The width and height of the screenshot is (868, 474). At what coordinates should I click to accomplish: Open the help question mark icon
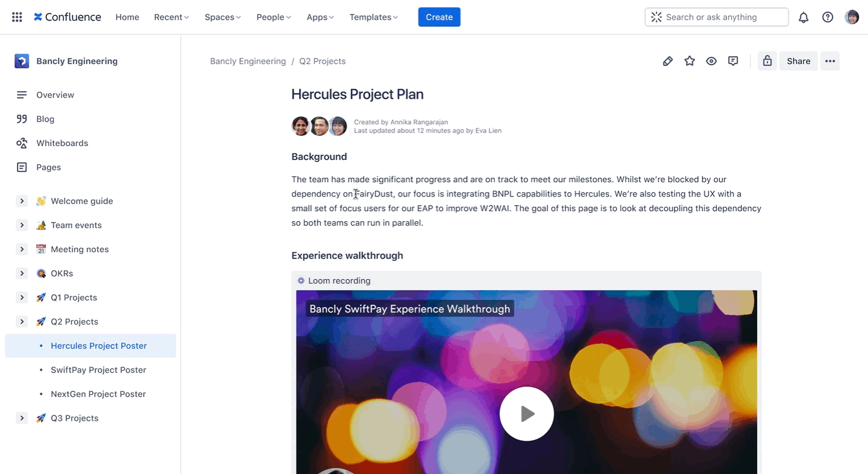pyautogui.click(x=828, y=17)
